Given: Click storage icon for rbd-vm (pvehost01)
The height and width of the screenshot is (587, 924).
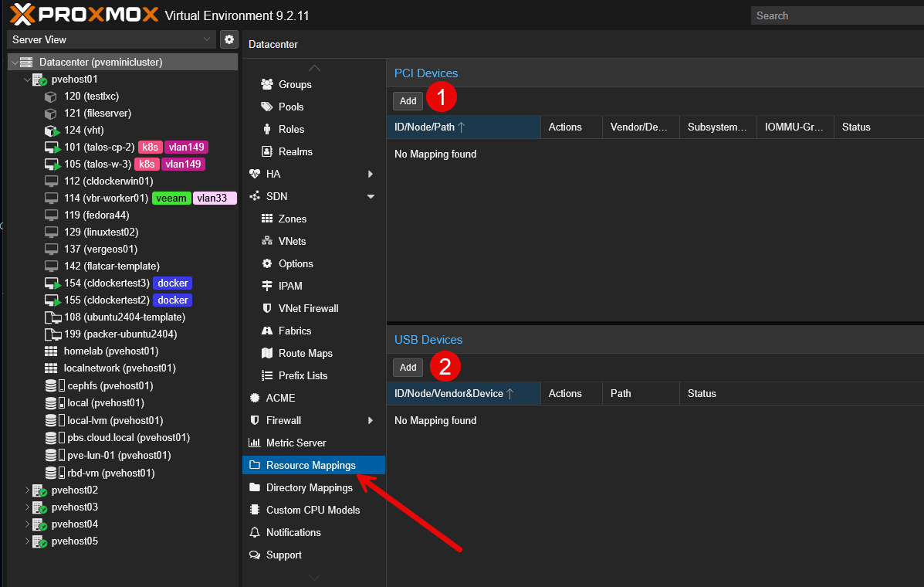Looking at the screenshot, I should [54, 473].
